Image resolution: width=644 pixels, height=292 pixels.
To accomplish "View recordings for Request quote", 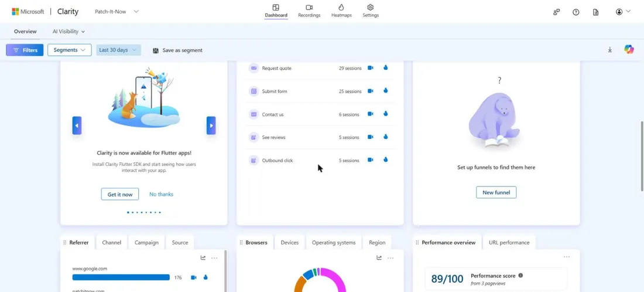I will [x=370, y=68].
